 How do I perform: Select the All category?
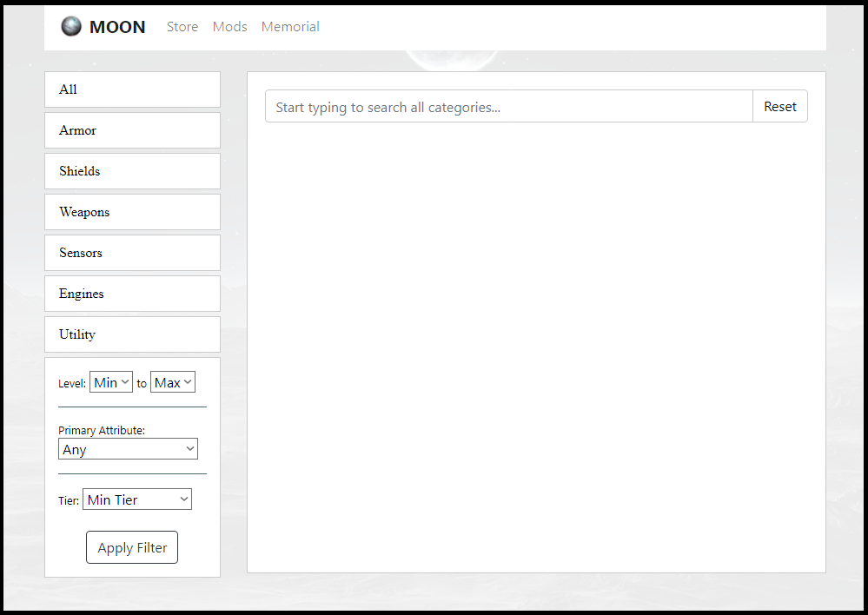[x=132, y=89]
